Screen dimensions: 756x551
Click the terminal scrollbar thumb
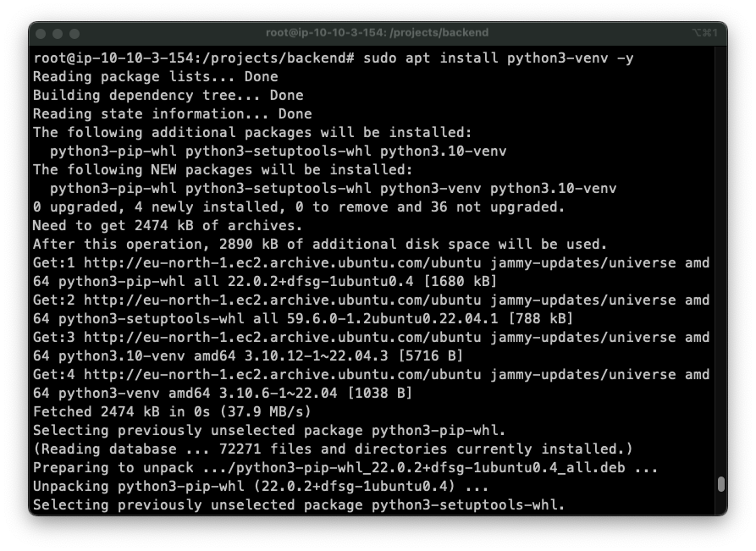(x=720, y=484)
